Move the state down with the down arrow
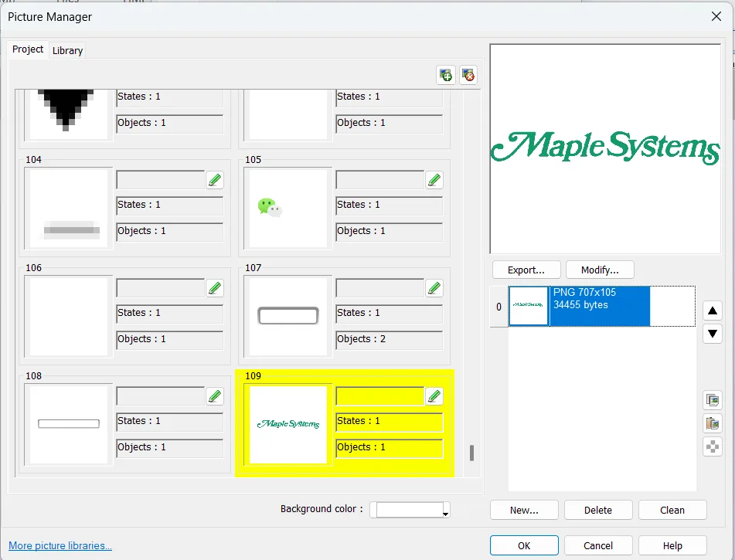Screen dimensions: 735x560 click(x=713, y=334)
